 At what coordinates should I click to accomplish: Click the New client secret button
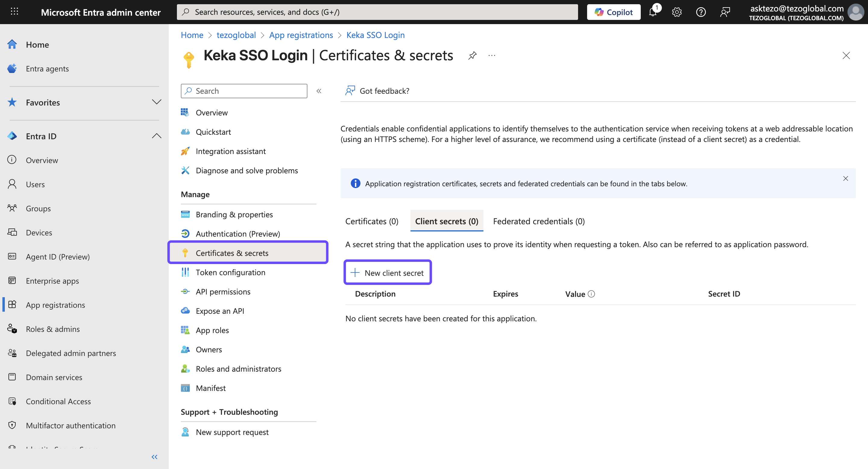tap(388, 272)
